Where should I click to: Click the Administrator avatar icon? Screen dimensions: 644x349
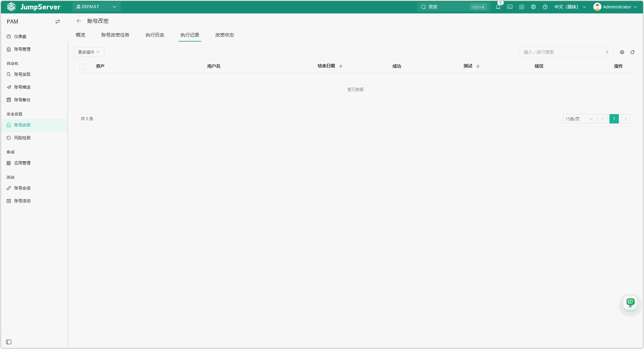(x=597, y=7)
